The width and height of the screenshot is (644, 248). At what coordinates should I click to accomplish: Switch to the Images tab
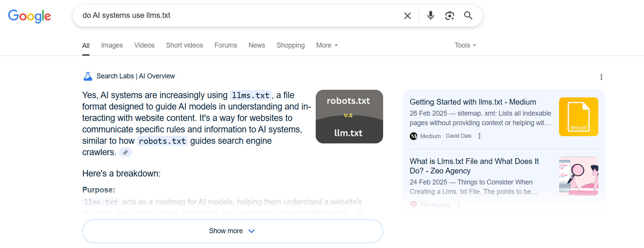pyautogui.click(x=112, y=45)
